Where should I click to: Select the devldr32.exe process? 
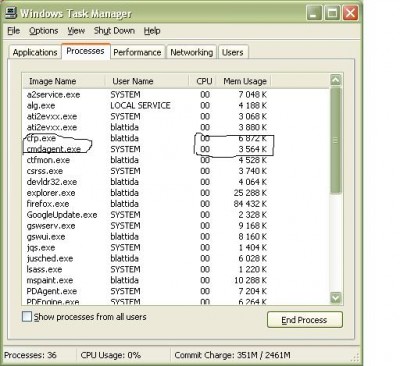(52, 182)
